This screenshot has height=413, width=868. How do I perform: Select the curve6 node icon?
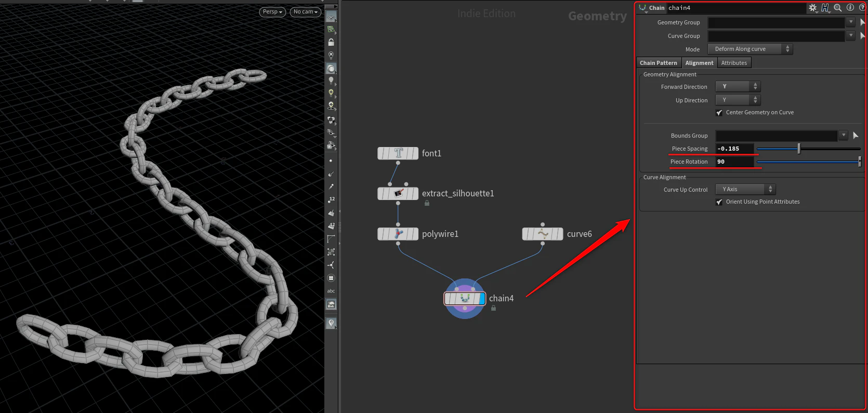543,234
